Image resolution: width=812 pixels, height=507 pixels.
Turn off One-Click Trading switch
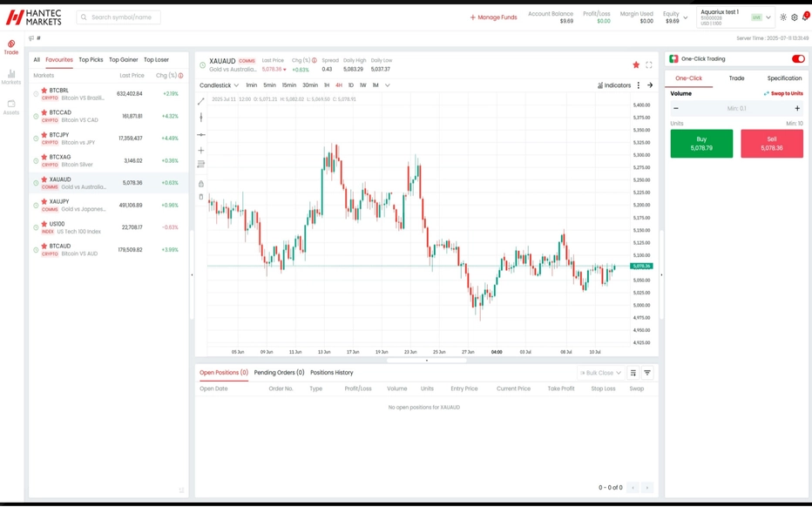(x=797, y=59)
